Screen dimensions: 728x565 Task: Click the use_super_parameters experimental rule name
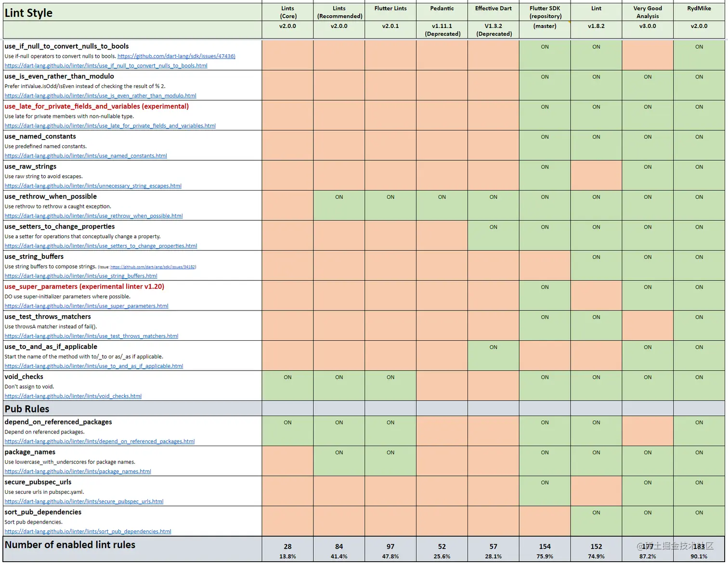coord(84,287)
